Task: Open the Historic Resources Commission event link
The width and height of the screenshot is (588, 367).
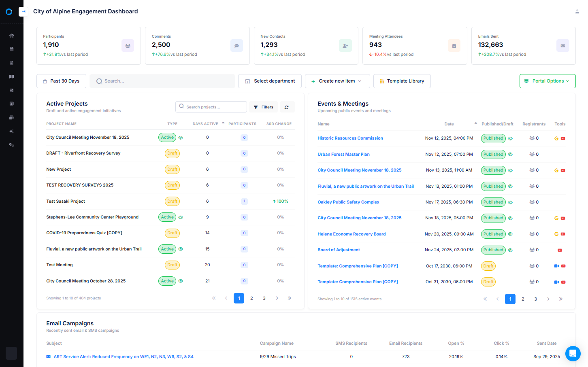Action: pyautogui.click(x=350, y=138)
